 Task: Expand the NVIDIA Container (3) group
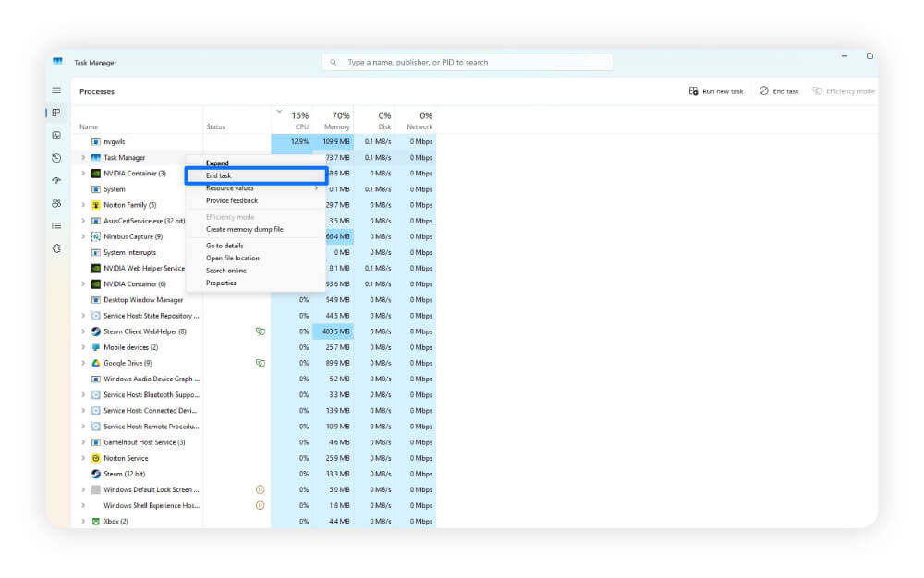tap(83, 174)
